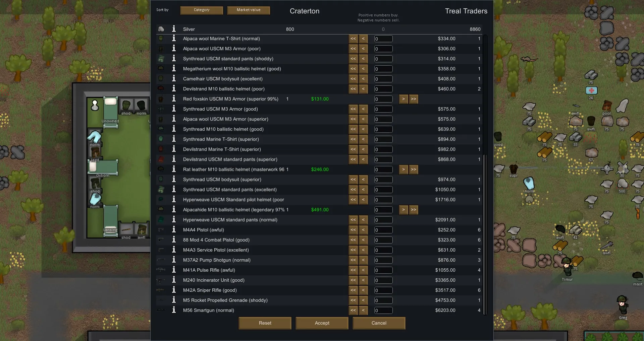Click the M41A Pulse Rifle item icon
Image resolution: width=644 pixels, height=341 pixels.
(x=161, y=270)
